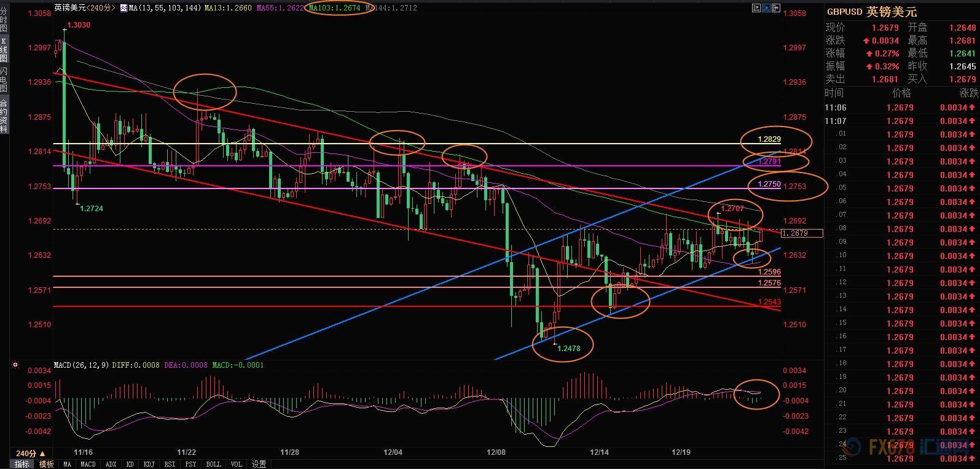Click the MA indicator settings icon

click(x=123, y=8)
